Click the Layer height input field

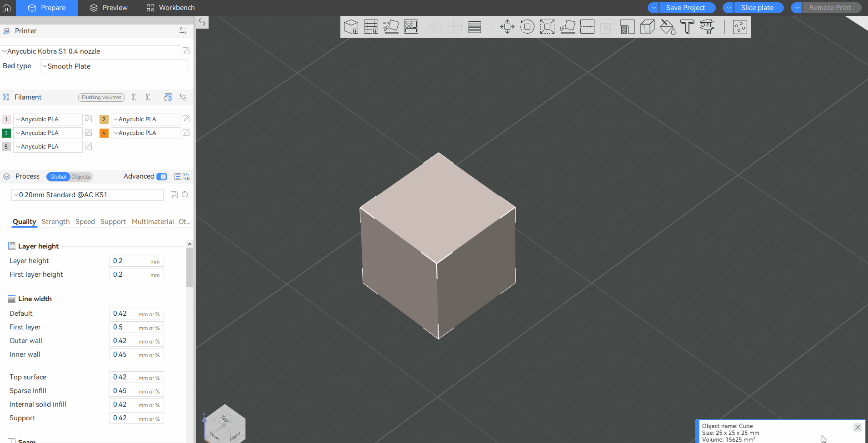click(x=136, y=261)
